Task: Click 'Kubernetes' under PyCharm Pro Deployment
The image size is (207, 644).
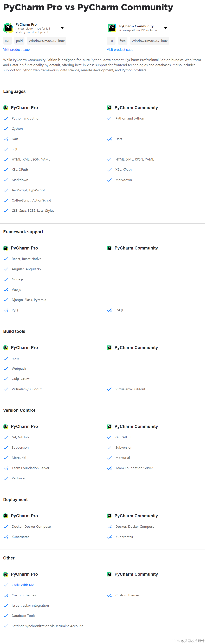Action: tap(20, 537)
